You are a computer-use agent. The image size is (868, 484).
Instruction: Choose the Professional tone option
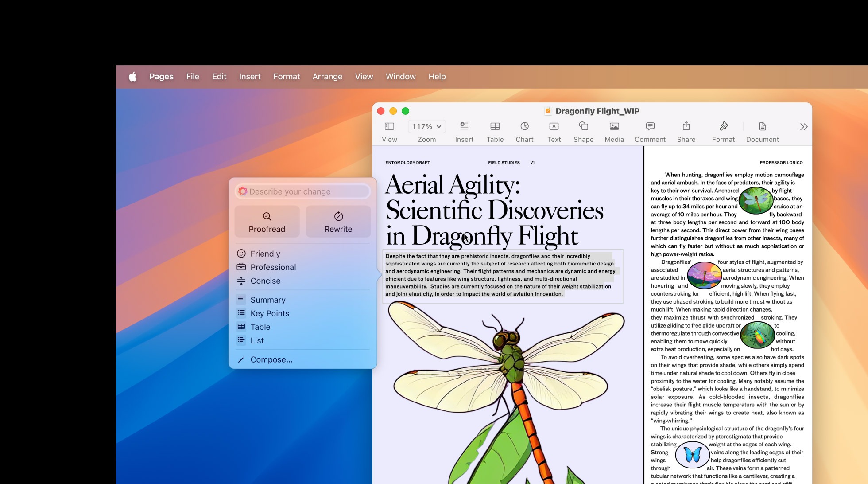coord(273,267)
